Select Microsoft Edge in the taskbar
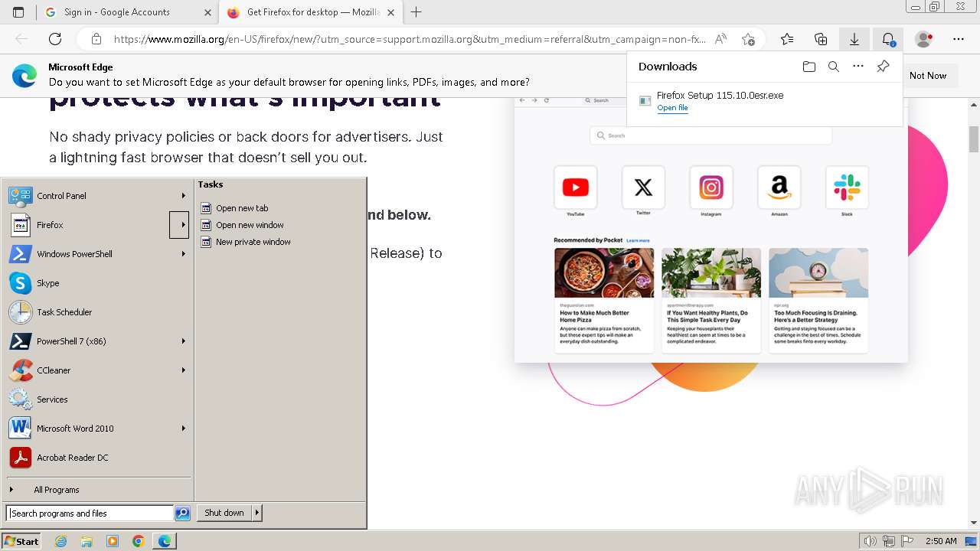Screen dimensions: 980x551 [x=165, y=541]
